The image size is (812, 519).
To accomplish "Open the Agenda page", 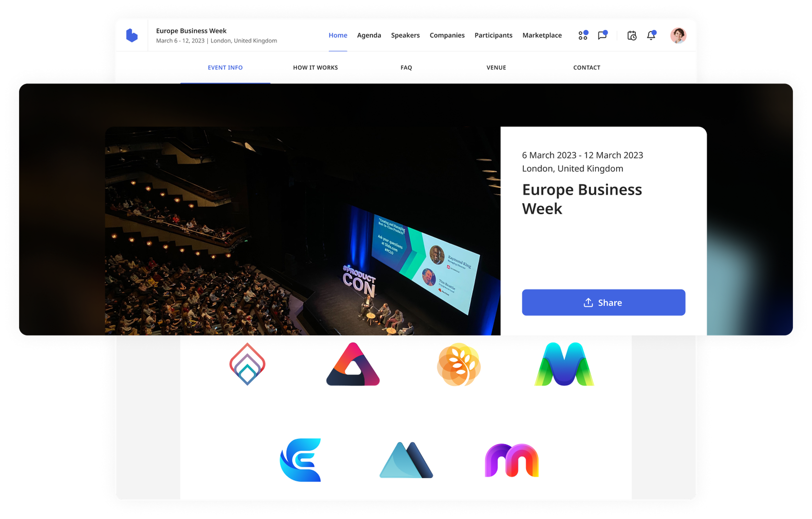I will tap(369, 35).
